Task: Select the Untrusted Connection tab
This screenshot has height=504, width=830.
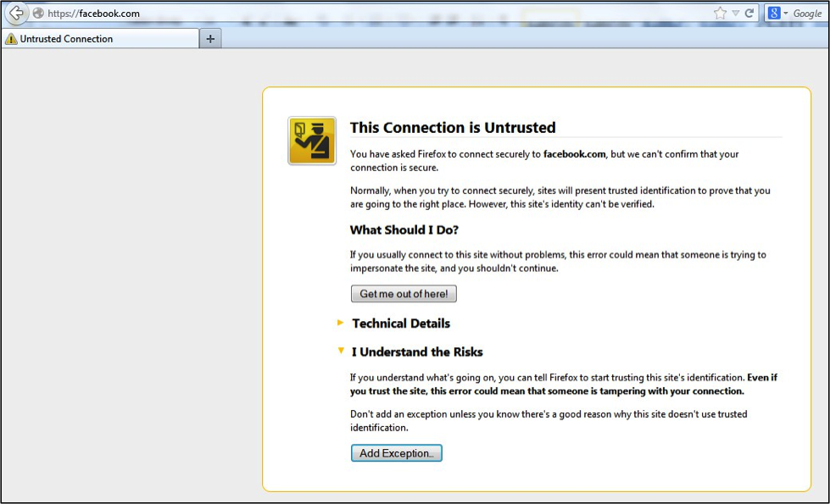Action: click(101, 39)
